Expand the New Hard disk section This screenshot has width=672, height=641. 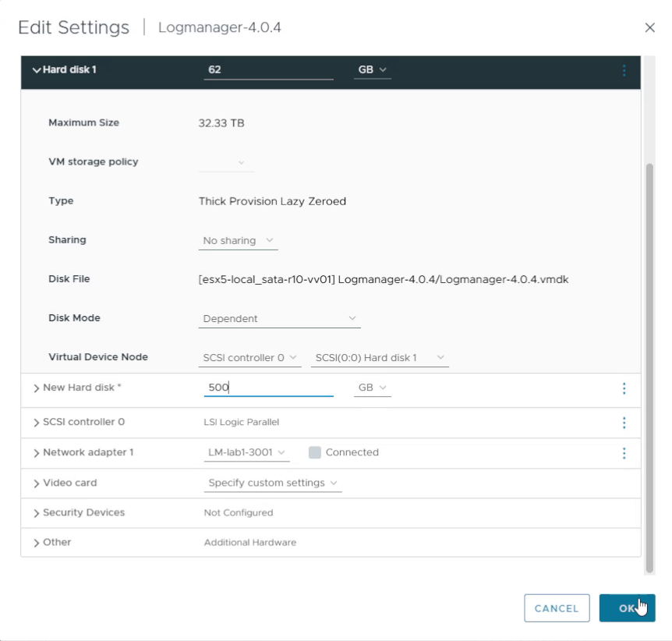(x=36, y=388)
